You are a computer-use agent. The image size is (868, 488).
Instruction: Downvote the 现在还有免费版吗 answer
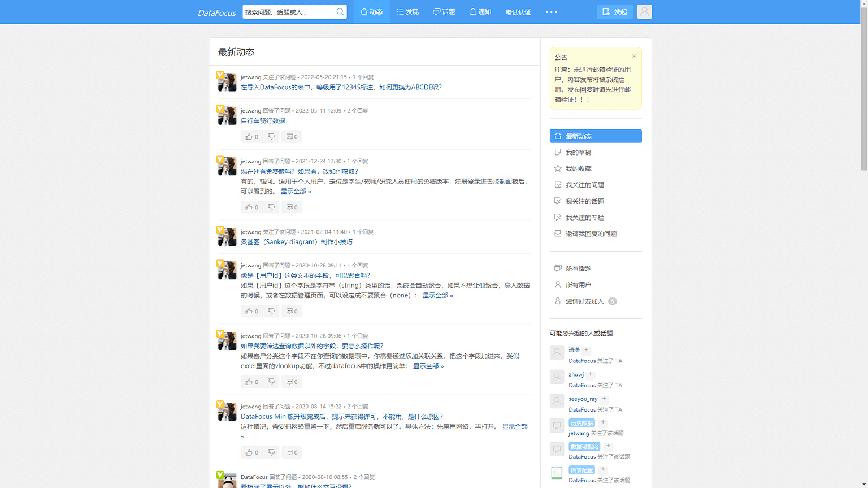tap(271, 208)
